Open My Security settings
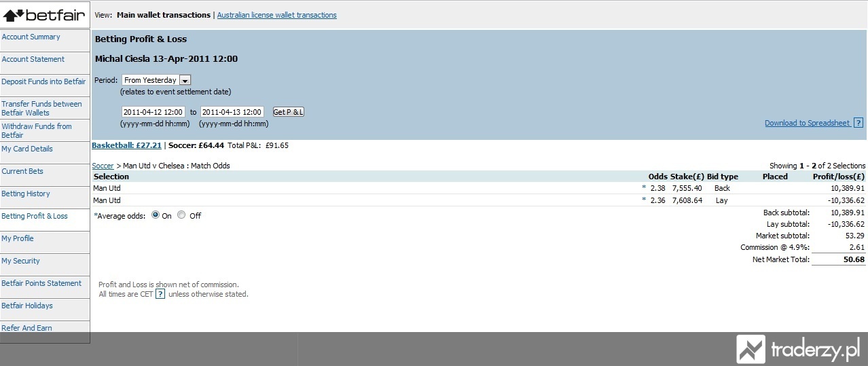This screenshot has height=366, width=868. pyautogui.click(x=20, y=261)
